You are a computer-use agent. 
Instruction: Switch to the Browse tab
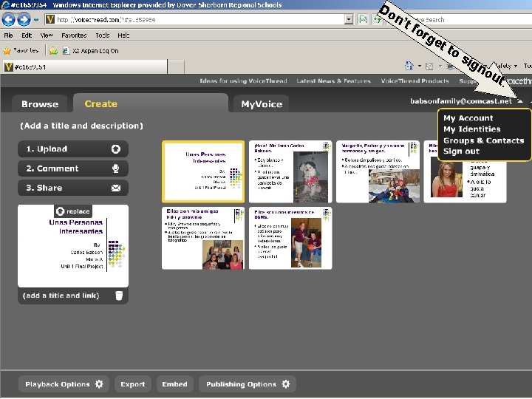pos(40,104)
